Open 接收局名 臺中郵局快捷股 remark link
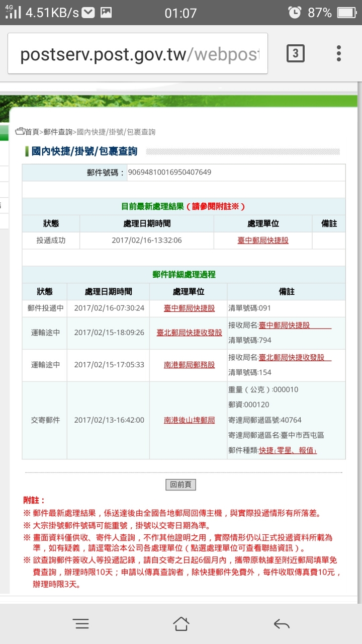The height and width of the screenshot is (644, 362). (x=295, y=325)
